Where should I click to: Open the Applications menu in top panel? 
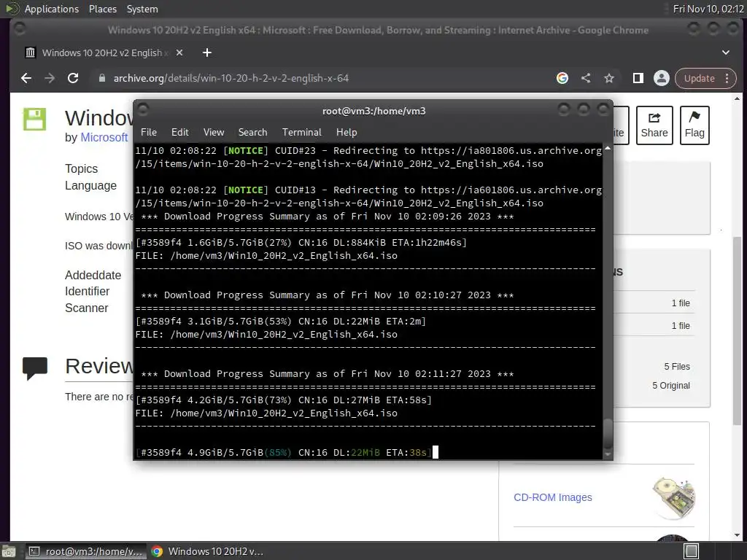[x=52, y=9]
